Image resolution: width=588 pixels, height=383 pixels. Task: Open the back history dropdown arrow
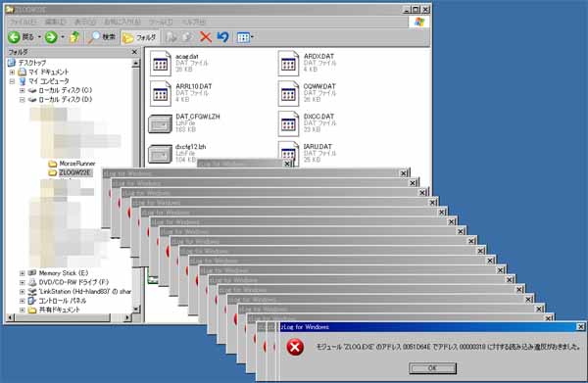click(39, 37)
